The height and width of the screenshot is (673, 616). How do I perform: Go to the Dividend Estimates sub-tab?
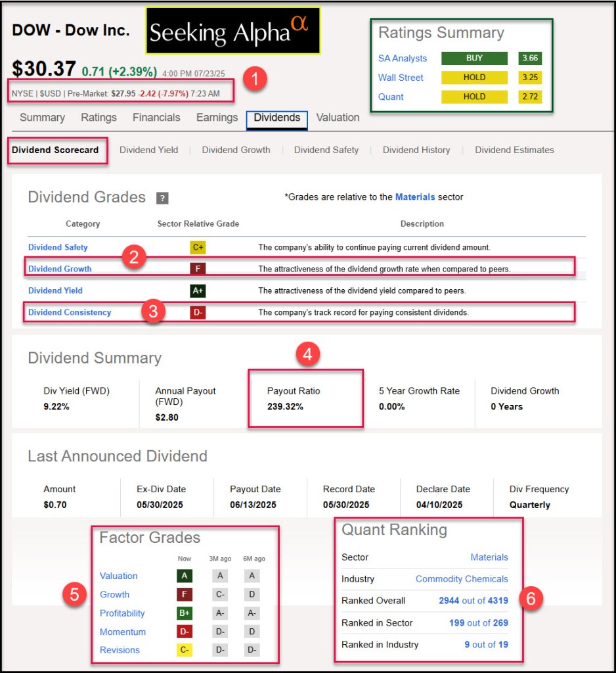tap(514, 150)
